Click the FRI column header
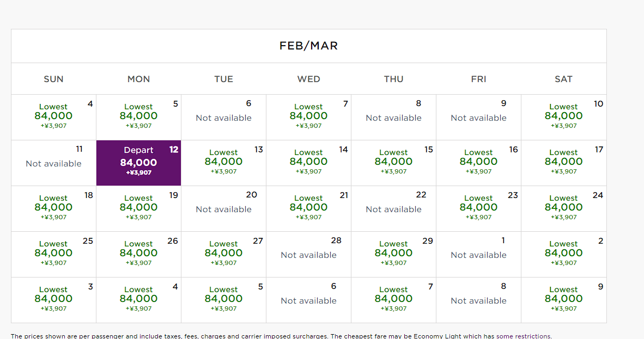Image resolution: width=644 pixels, height=339 pixels. (x=479, y=79)
